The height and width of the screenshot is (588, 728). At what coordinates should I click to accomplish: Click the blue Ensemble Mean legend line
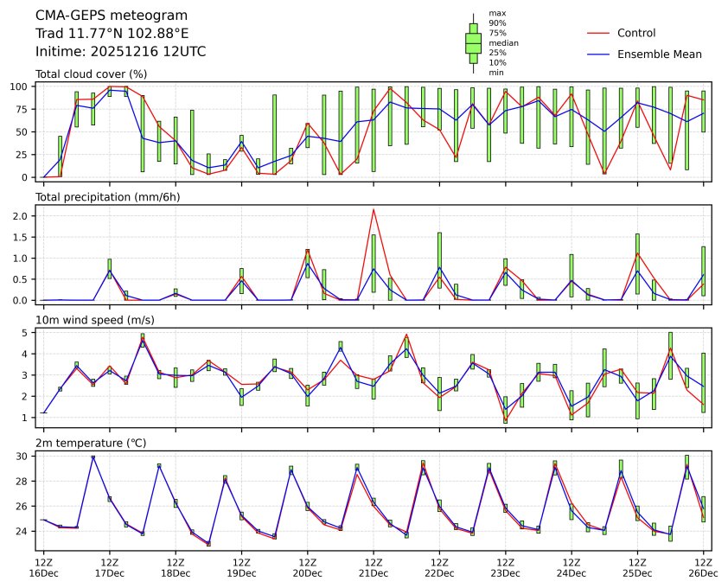[x=598, y=54]
